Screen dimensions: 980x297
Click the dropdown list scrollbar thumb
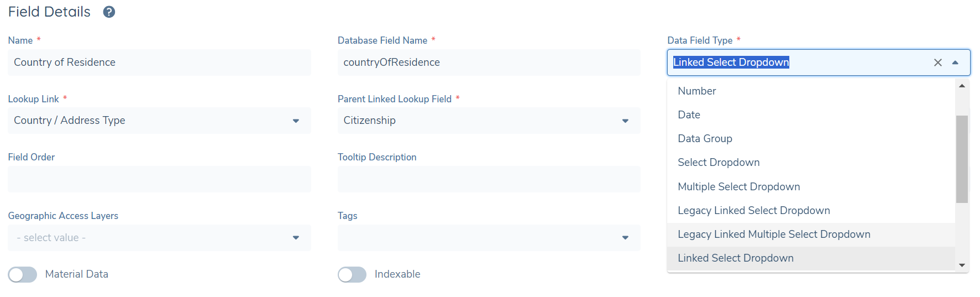[x=962, y=159]
